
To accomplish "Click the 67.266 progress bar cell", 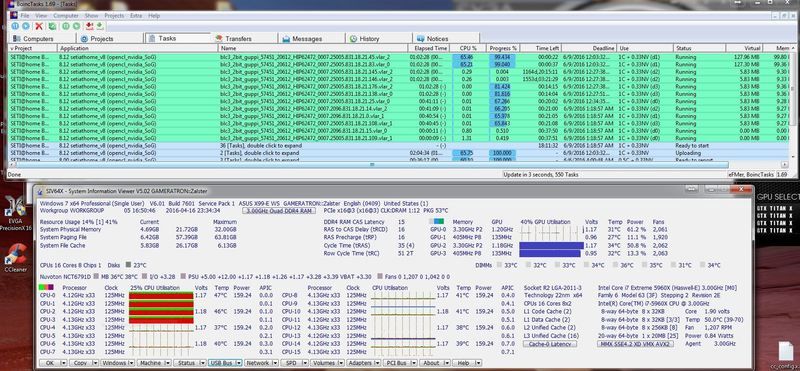I will click(502, 101).
